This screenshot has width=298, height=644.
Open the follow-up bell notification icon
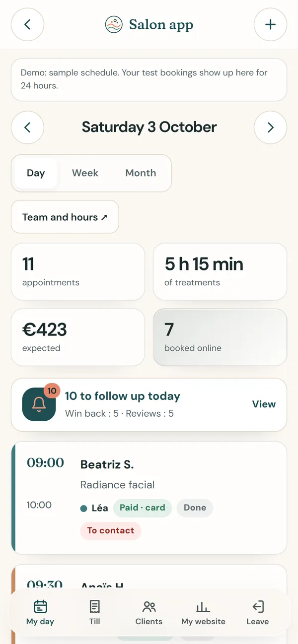39,404
